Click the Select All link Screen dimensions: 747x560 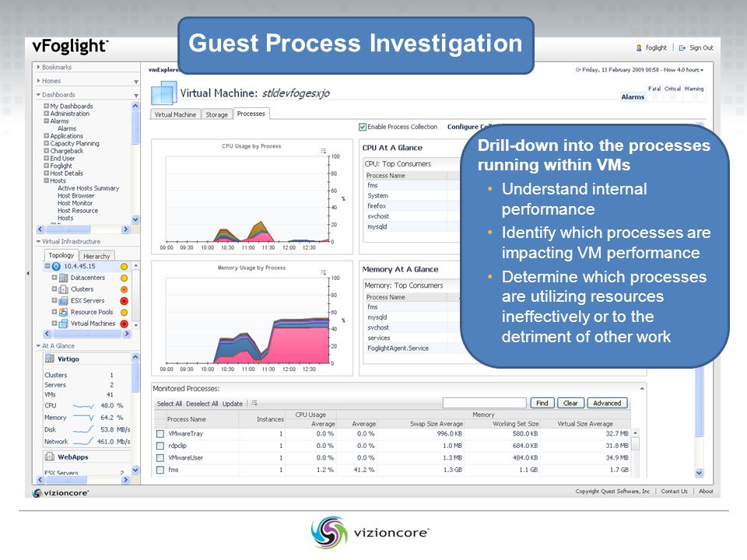click(x=169, y=404)
